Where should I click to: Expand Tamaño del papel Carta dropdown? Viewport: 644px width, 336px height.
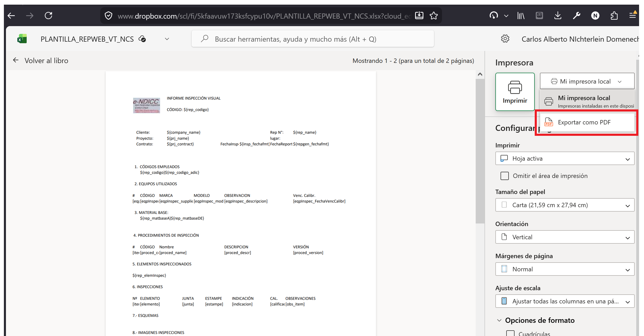click(x=565, y=205)
